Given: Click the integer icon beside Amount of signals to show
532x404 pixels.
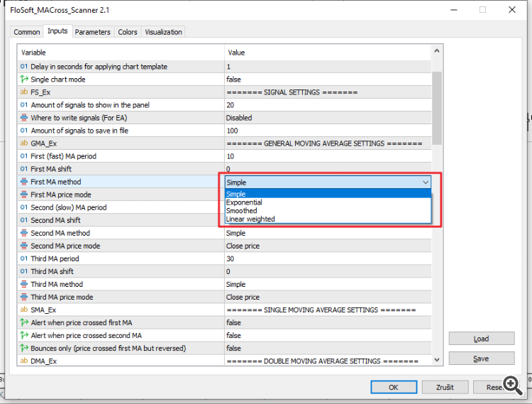Looking at the screenshot, I should pyautogui.click(x=23, y=104).
